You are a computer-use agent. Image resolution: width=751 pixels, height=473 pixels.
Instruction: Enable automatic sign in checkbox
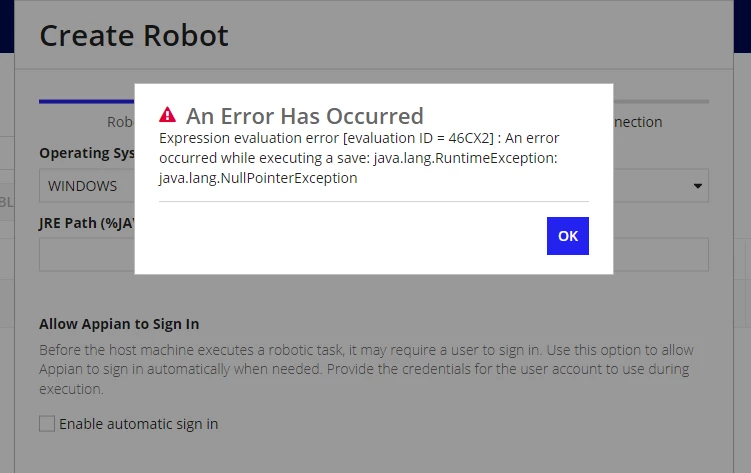47,424
